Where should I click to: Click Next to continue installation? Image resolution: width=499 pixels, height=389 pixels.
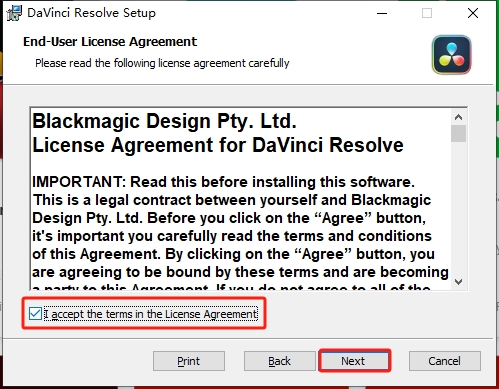pos(355,361)
